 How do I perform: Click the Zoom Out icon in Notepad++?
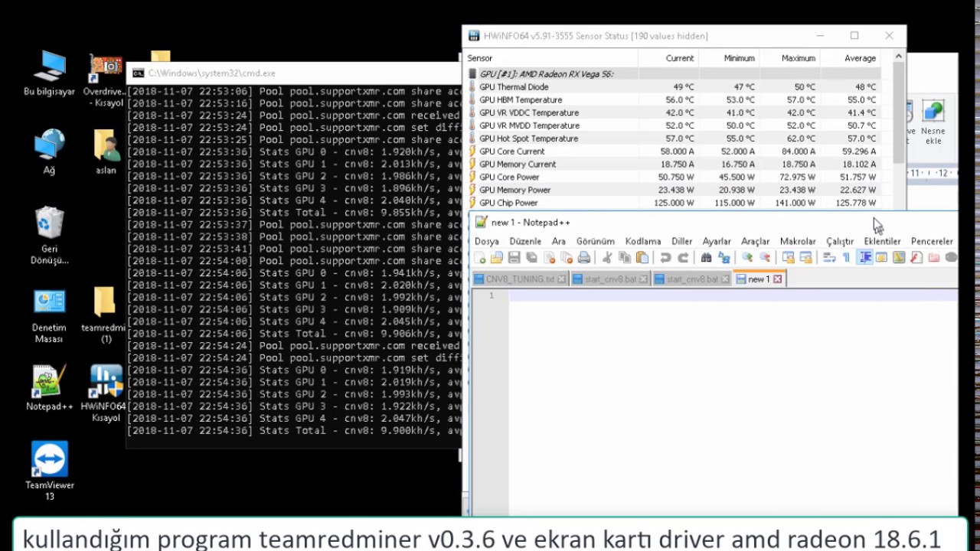pos(764,258)
